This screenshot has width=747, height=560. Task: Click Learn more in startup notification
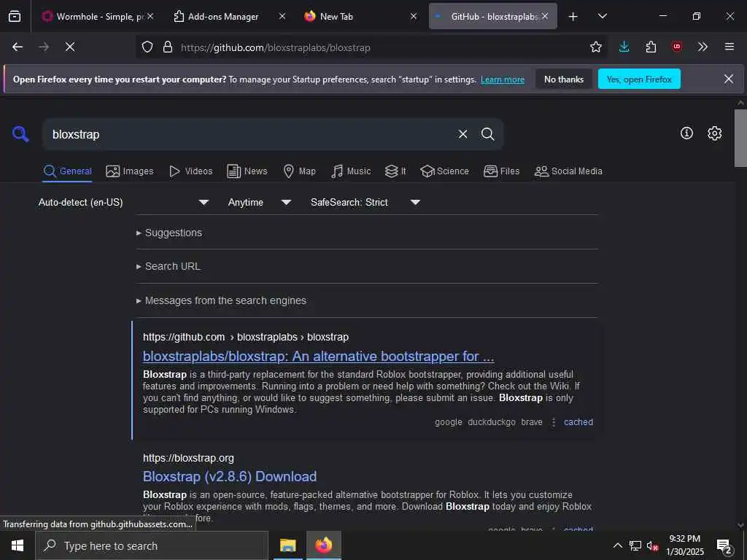click(503, 79)
